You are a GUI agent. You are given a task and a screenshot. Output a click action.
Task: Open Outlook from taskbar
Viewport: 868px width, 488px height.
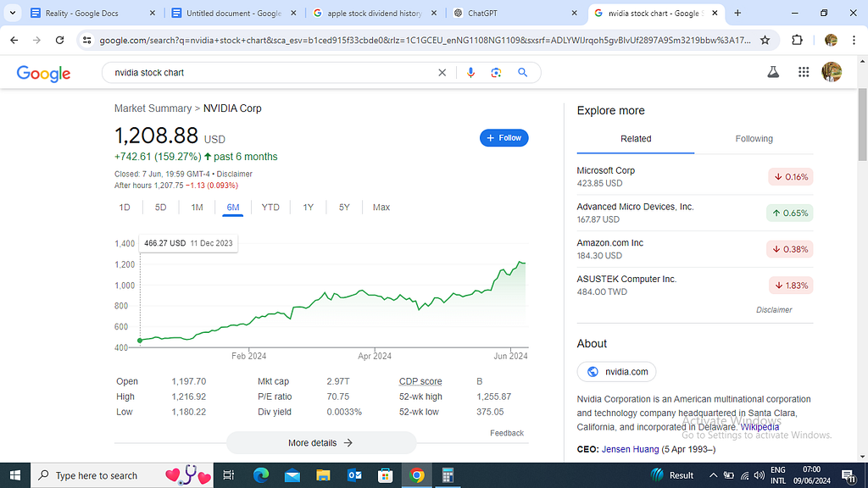point(354,475)
